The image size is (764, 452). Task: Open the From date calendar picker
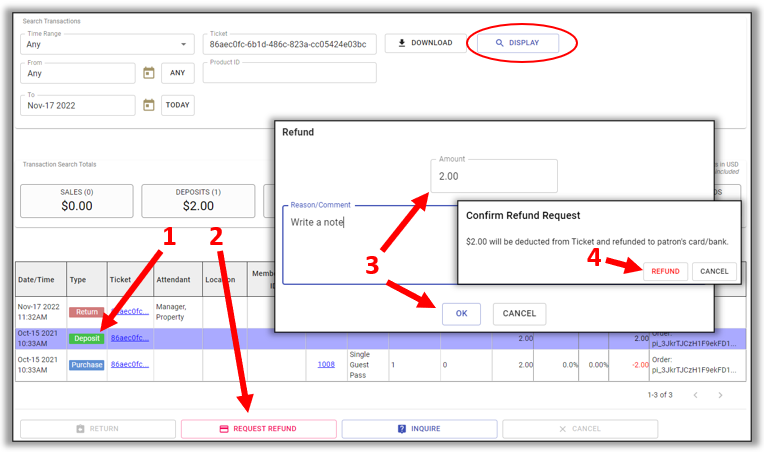pyautogui.click(x=148, y=73)
